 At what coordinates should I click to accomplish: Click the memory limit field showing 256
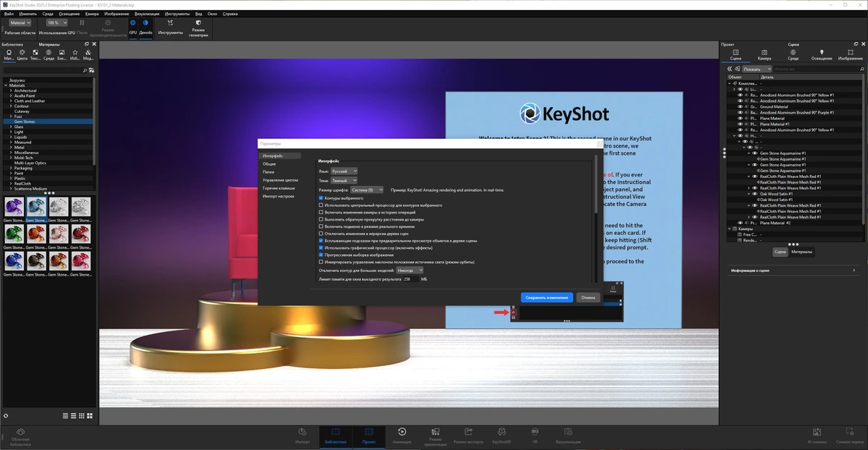[410, 279]
